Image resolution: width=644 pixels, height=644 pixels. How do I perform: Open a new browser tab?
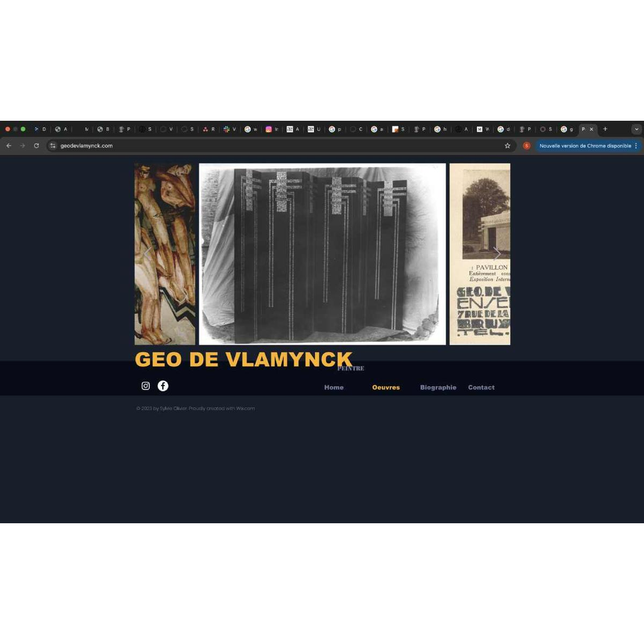tap(605, 129)
